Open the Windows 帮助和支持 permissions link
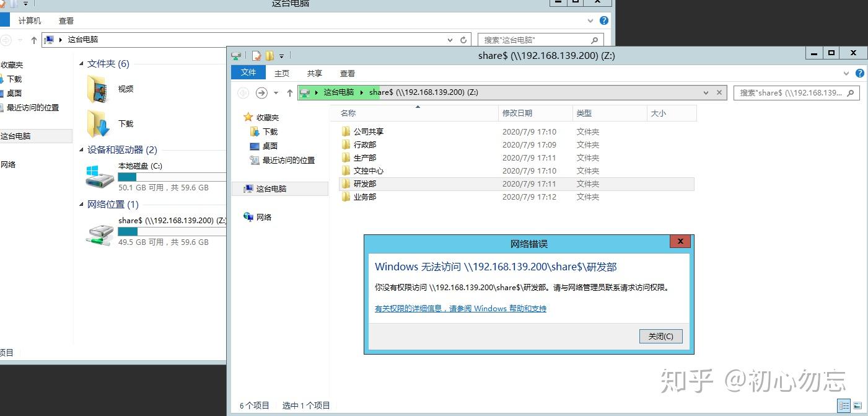 460,309
